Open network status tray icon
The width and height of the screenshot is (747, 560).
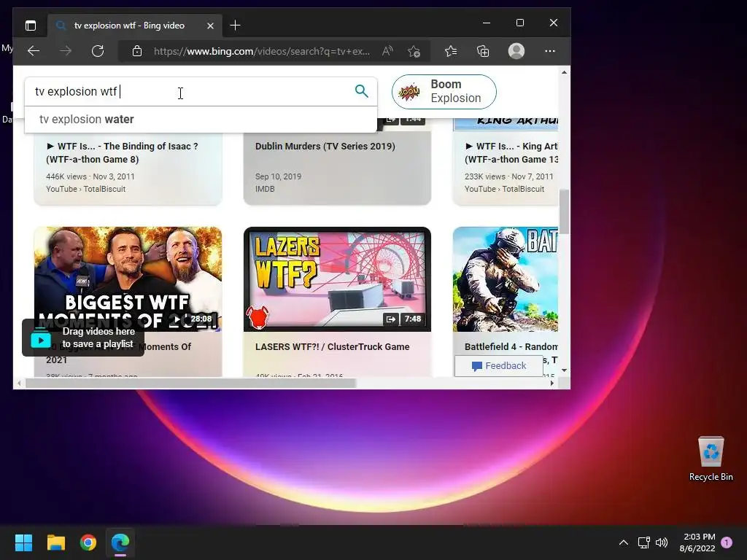(643, 542)
